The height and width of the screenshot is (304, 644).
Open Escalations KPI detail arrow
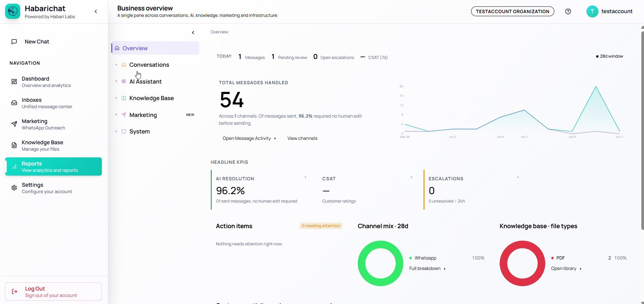click(518, 177)
